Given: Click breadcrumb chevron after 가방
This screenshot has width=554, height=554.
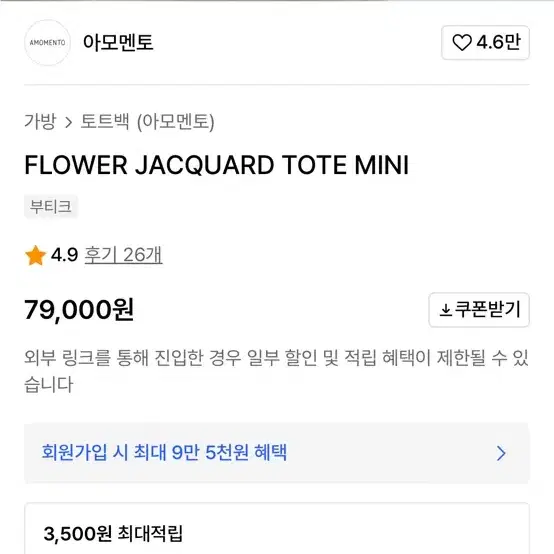Looking at the screenshot, I should pos(69,123).
